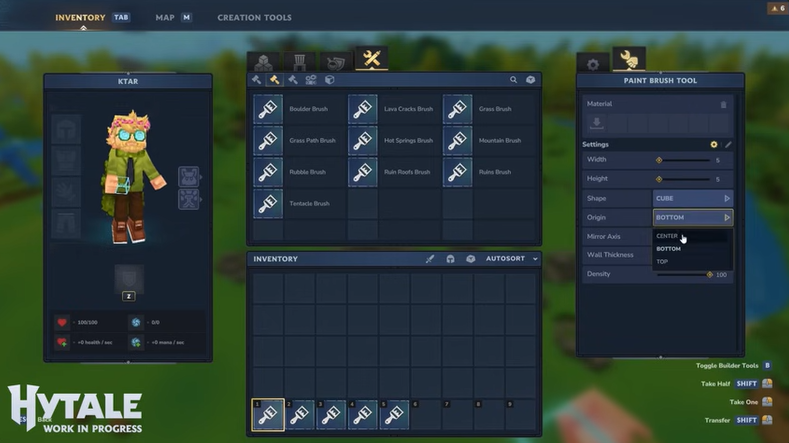Expand the Shape dropdown showing Cube
789x443 pixels.
point(692,198)
